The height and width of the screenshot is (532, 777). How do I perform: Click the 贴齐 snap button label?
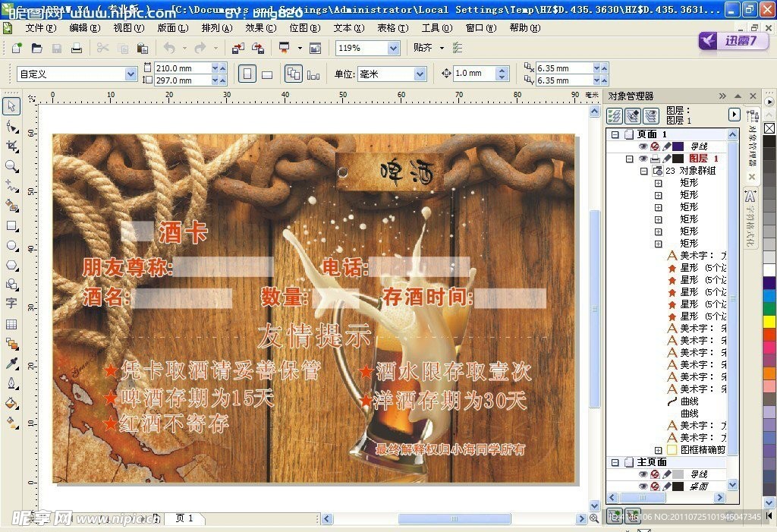click(x=423, y=48)
